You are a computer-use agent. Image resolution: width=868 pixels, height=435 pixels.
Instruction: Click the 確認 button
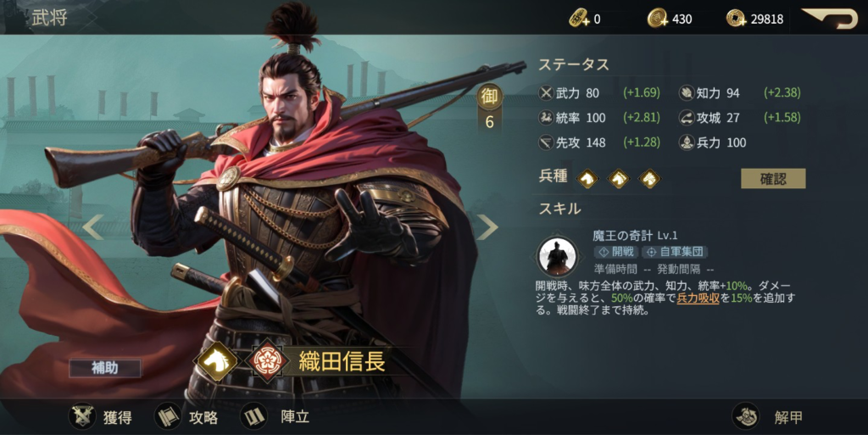click(773, 178)
